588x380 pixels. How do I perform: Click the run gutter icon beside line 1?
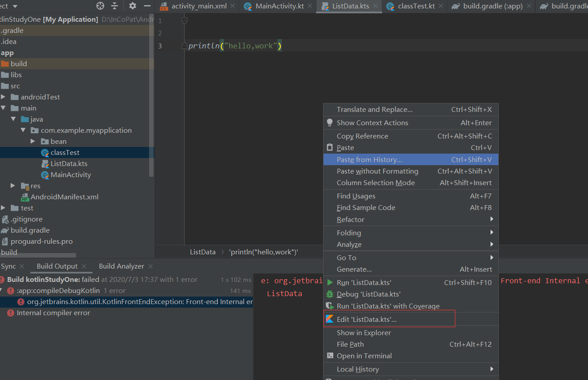[184, 20]
